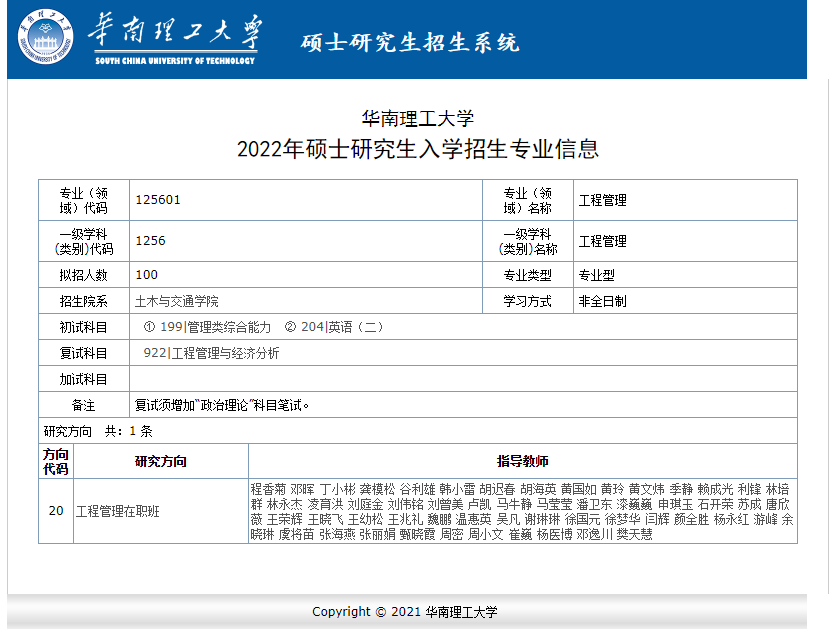Click the 专业（领域）名称 label cell

(527, 200)
